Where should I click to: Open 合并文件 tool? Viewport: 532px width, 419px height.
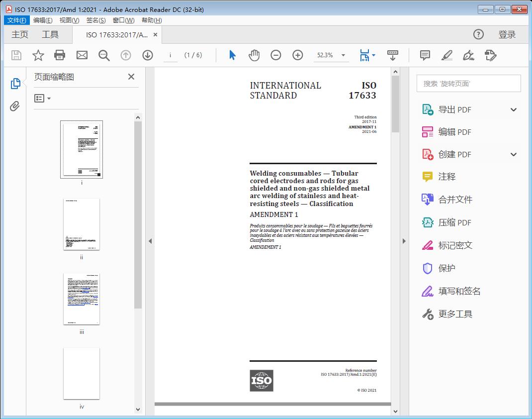(x=455, y=200)
